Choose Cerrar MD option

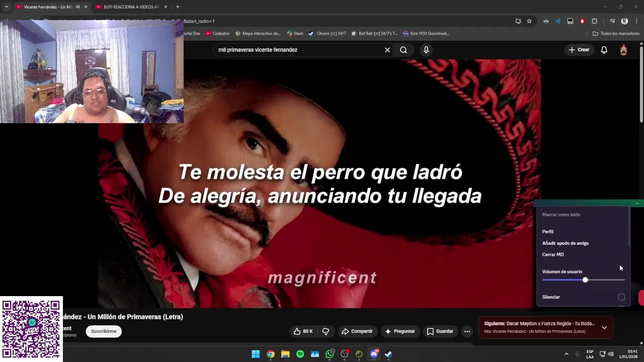coord(553,255)
